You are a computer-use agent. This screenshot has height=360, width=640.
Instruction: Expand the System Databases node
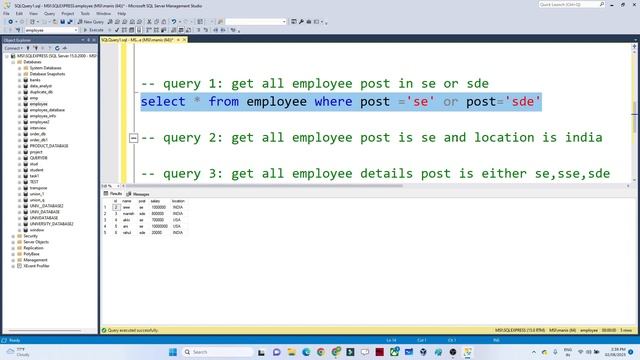pos(19,68)
